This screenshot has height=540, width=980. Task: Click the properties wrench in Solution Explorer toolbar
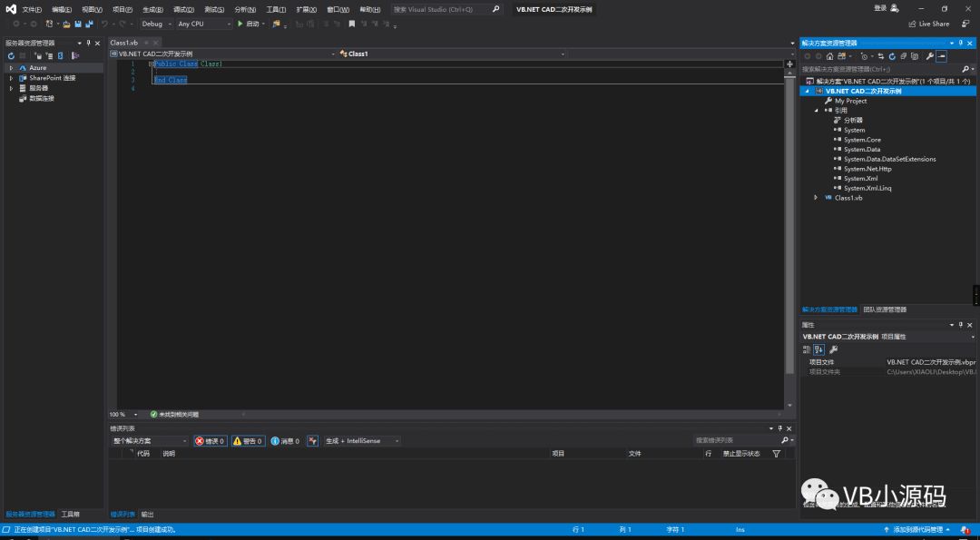click(x=930, y=56)
